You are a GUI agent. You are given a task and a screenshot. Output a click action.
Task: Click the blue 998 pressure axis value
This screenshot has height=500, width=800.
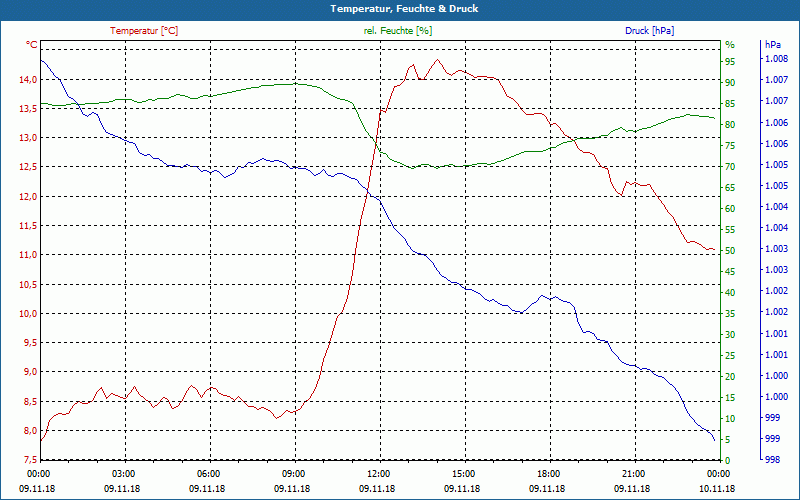pyautogui.click(x=772, y=460)
